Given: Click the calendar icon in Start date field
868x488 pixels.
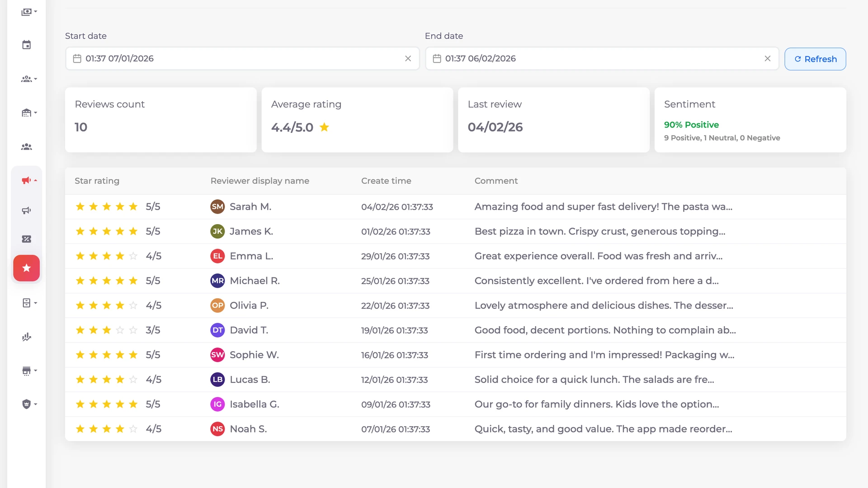Looking at the screenshot, I should point(77,59).
